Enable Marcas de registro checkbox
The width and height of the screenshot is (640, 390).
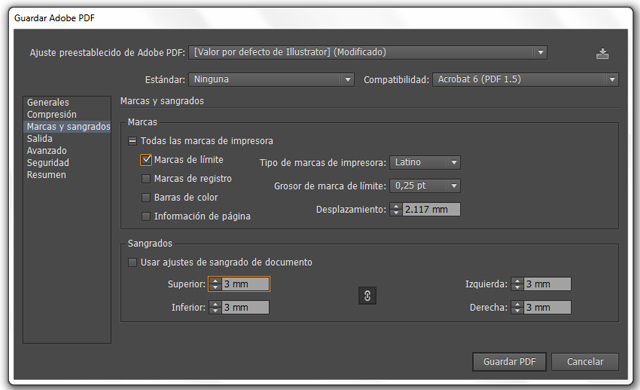146,179
